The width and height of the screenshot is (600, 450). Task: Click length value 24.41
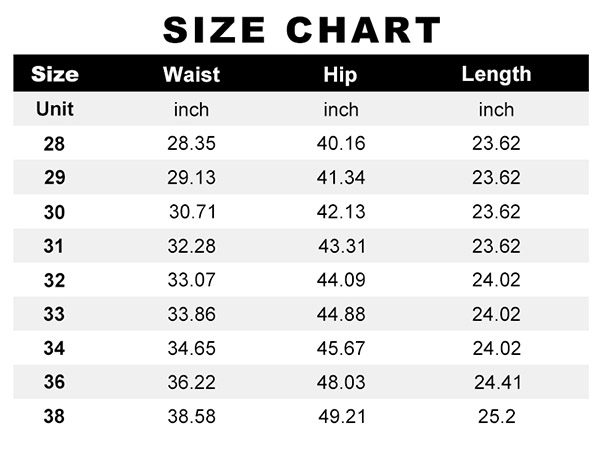coord(498,382)
